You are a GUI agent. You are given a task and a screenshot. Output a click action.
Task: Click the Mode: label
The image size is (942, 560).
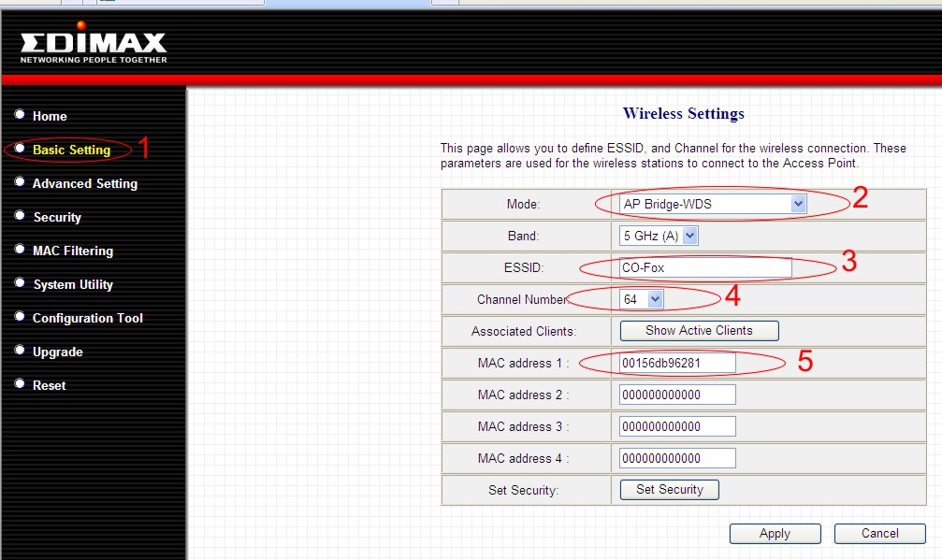(x=523, y=204)
